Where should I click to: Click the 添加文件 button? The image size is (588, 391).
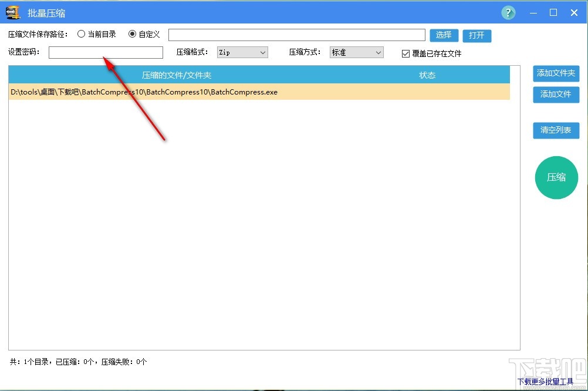coord(556,95)
